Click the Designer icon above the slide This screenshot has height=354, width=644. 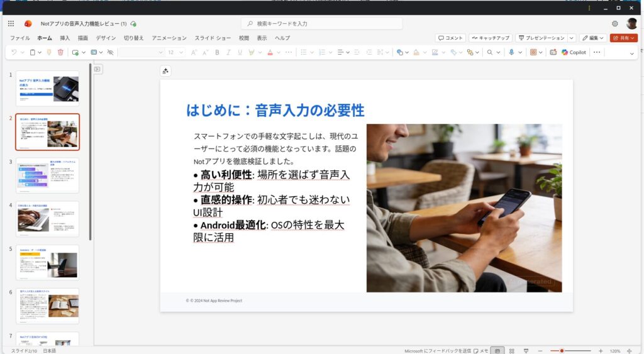[x=165, y=71]
